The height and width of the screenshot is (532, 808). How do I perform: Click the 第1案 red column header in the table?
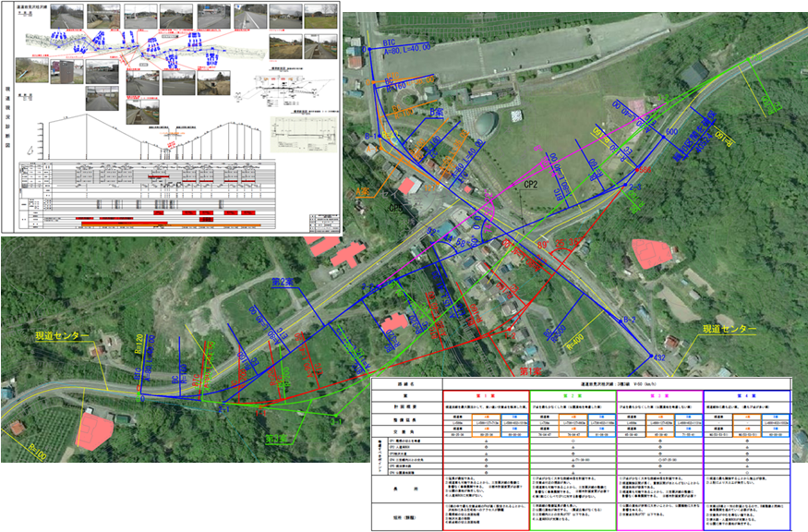[484, 394]
